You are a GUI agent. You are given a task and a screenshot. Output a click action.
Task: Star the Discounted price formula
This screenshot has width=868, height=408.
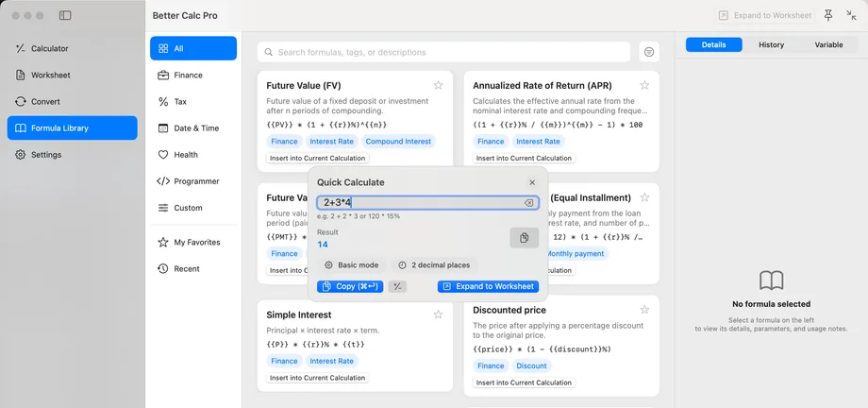[644, 310]
